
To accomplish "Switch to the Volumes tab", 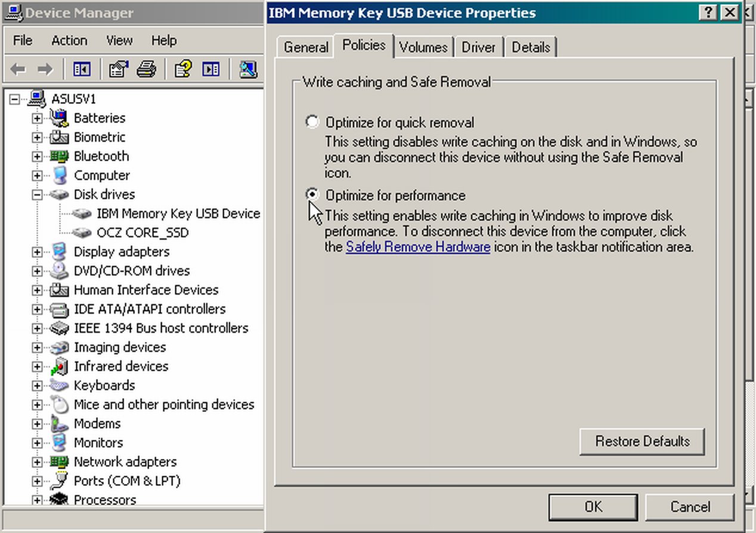I will [x=423, y=47].
